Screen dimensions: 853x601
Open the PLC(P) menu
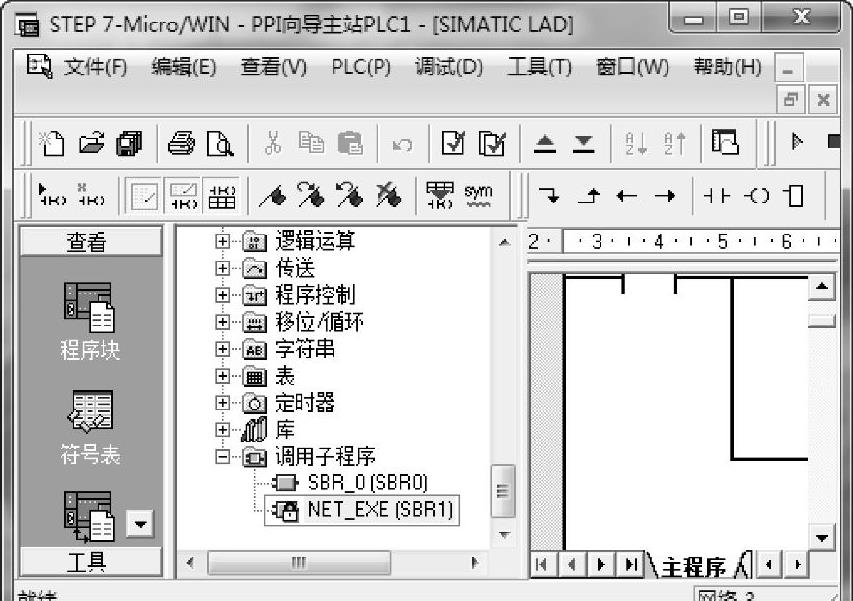tap(361, 67)
